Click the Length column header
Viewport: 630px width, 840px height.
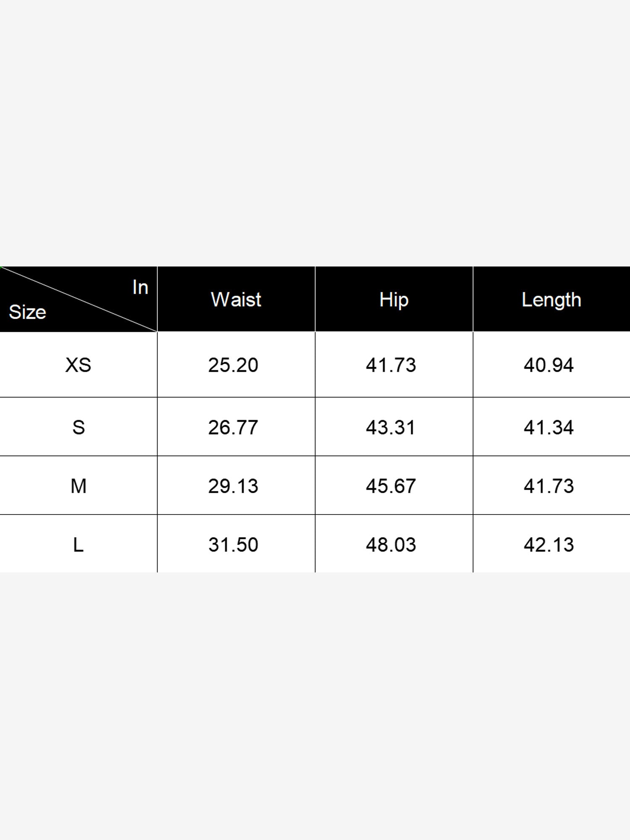pyautogui.click(x=551, y=300)
